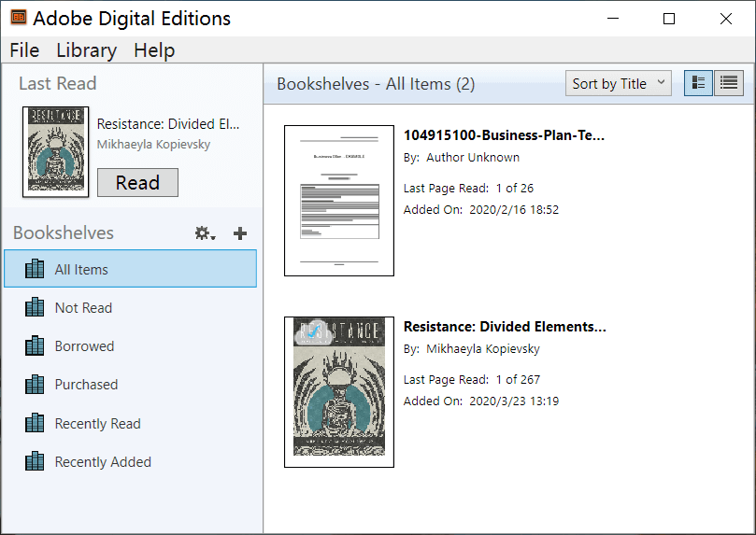The width and height of the screenshot is (756, 535).
Task: Click the Bookshelves panel heading
Action: tap(64, 233)
